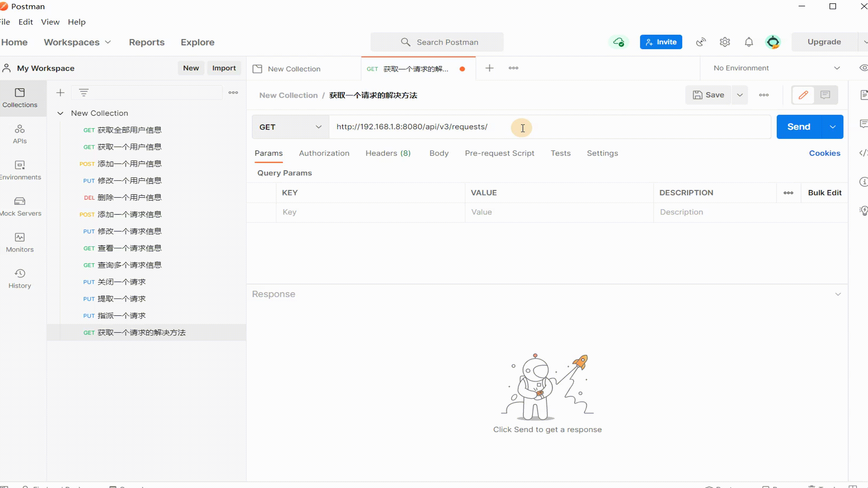868x488 pixels.
Task: Open new tab with plus icon
Action: 489,68
